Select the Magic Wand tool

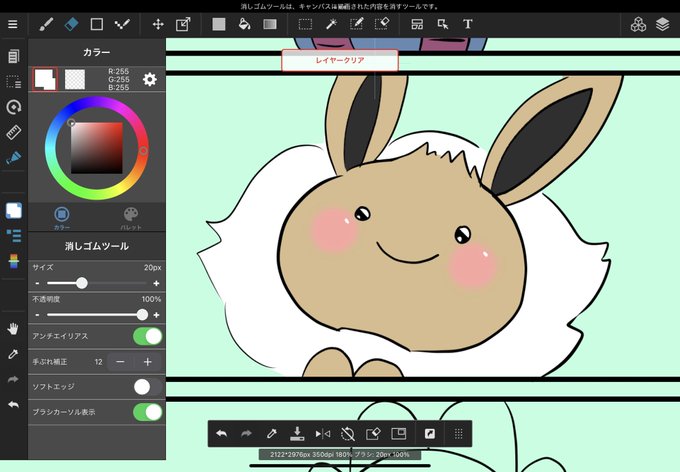point(331,24)
